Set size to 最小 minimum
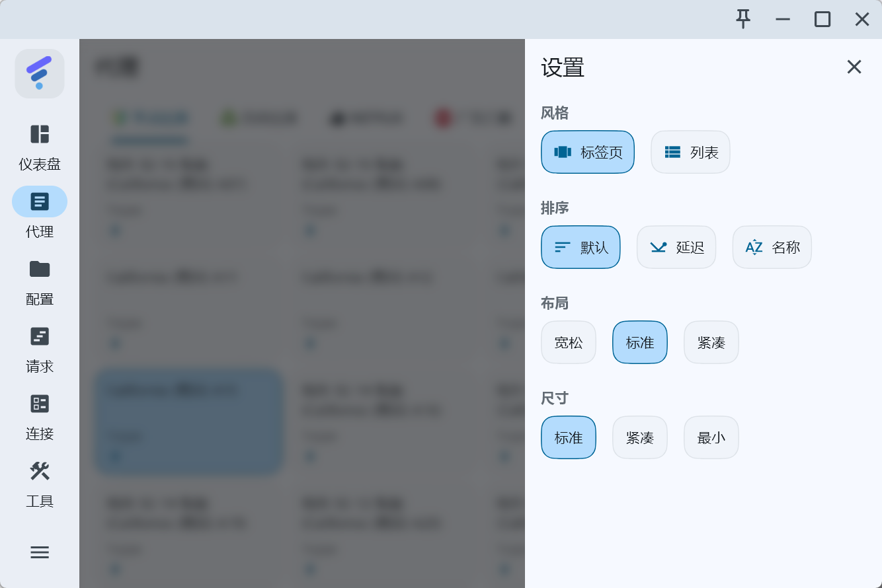The image size is (882, 588). 711,437
